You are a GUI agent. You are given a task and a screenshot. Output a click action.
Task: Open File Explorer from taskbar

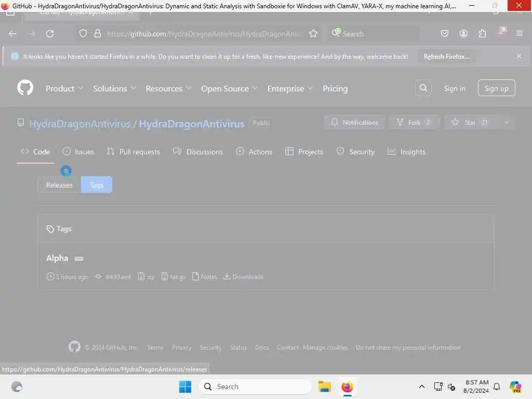[324, 387]
